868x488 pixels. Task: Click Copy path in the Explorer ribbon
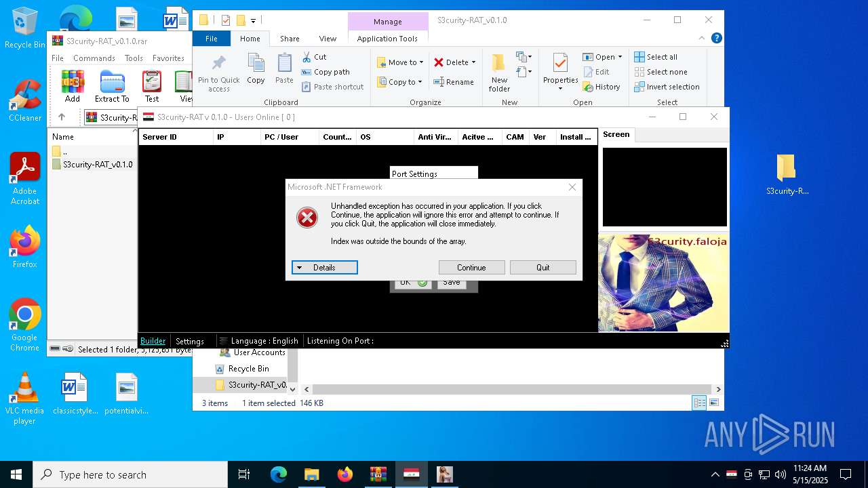pyautogui.click(x=325, y=72)
